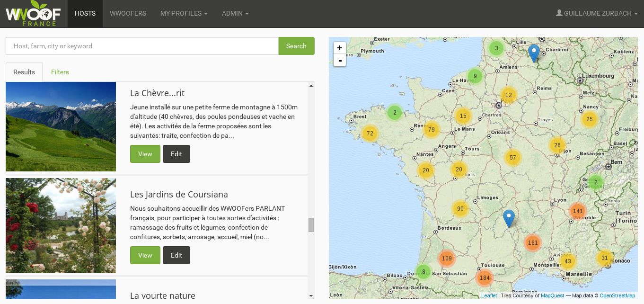Click the host search input field

142,46
